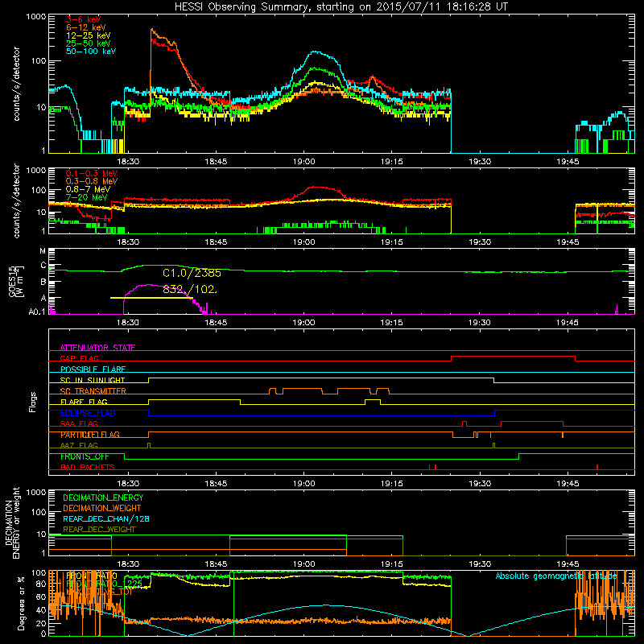
Task: Select the 6-12 keV legend label
Action: tap(86, 27)
